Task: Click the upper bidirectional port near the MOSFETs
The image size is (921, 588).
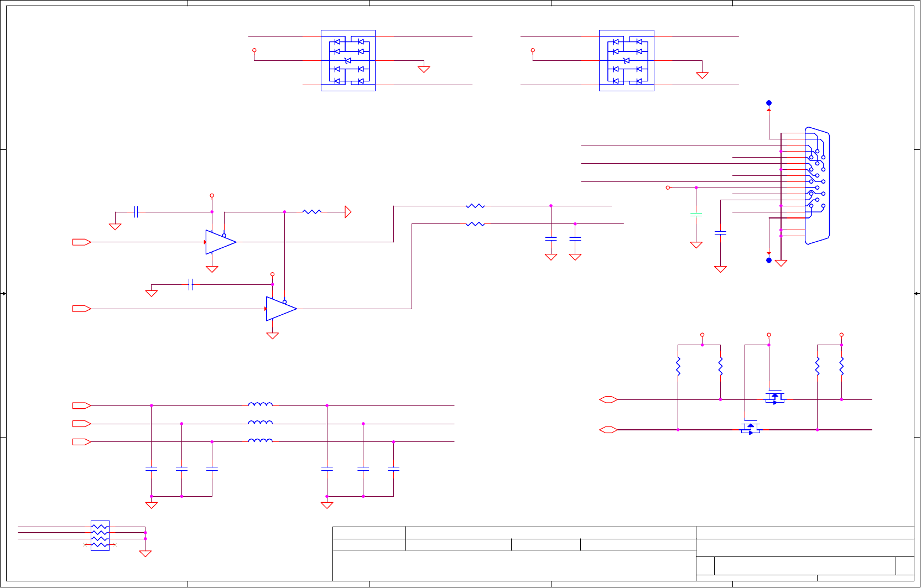Action: point(608,399)
